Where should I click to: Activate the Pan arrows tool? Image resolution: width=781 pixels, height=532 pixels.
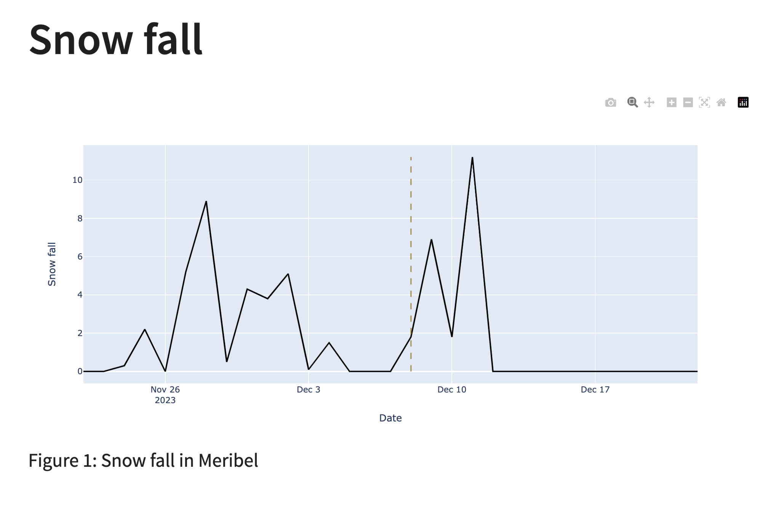click(649, 103)
